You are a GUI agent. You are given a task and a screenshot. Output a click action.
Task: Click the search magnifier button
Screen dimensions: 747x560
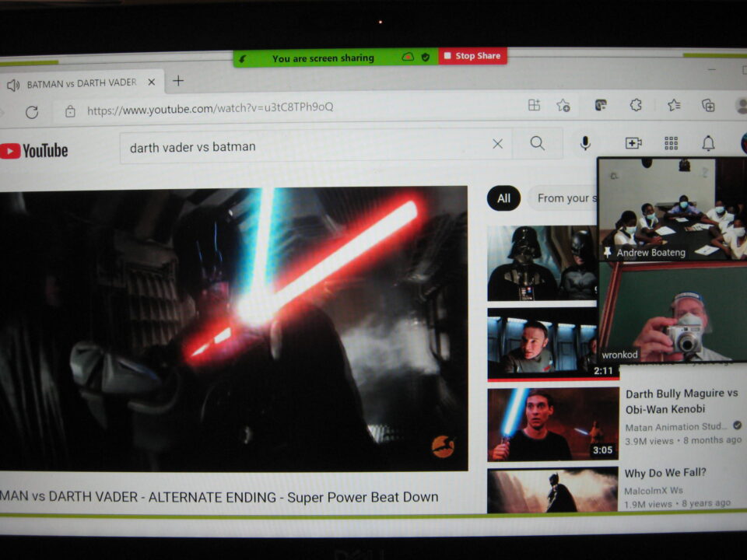click(538, 144)
